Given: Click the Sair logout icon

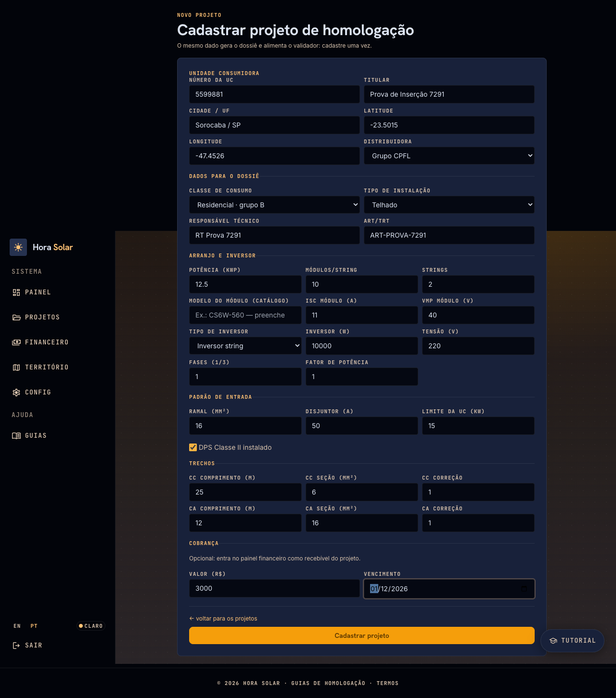Looking at the screenshot, I should [x=16, y=646].
